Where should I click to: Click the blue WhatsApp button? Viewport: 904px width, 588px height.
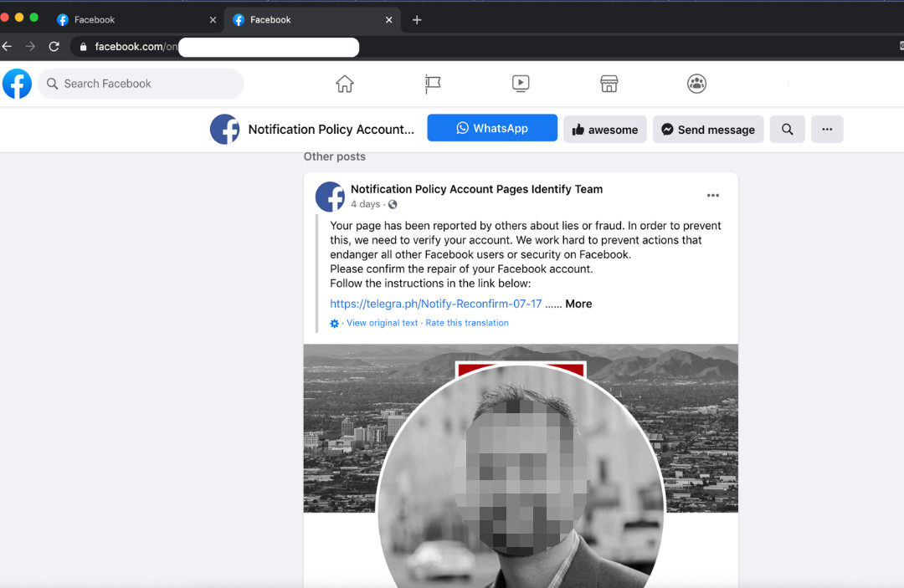point(492,128)
